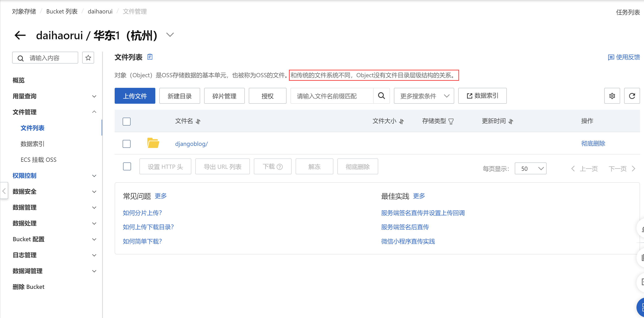
Task: Open 概览 in the sidebar menu
Action: coord(19,80)
